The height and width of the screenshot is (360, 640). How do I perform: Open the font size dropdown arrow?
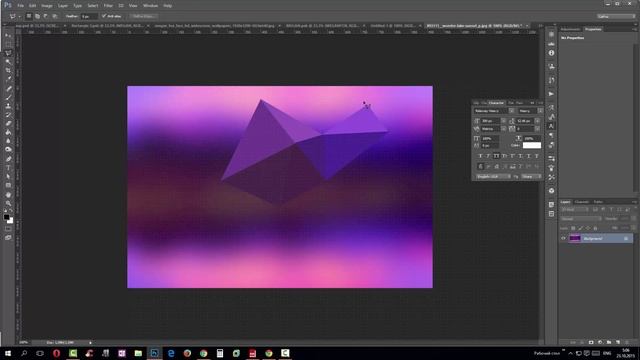(x=504, y=121)
